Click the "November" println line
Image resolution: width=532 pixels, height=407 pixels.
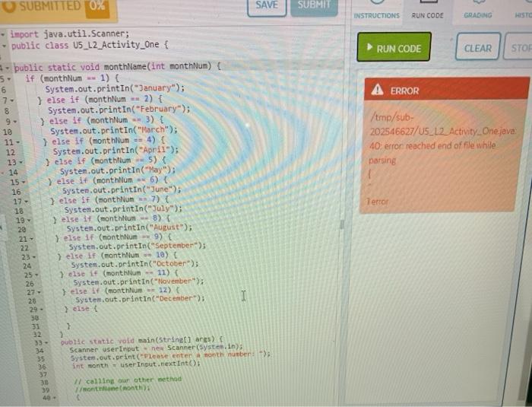pyautogui.click(x=139, y=282)
